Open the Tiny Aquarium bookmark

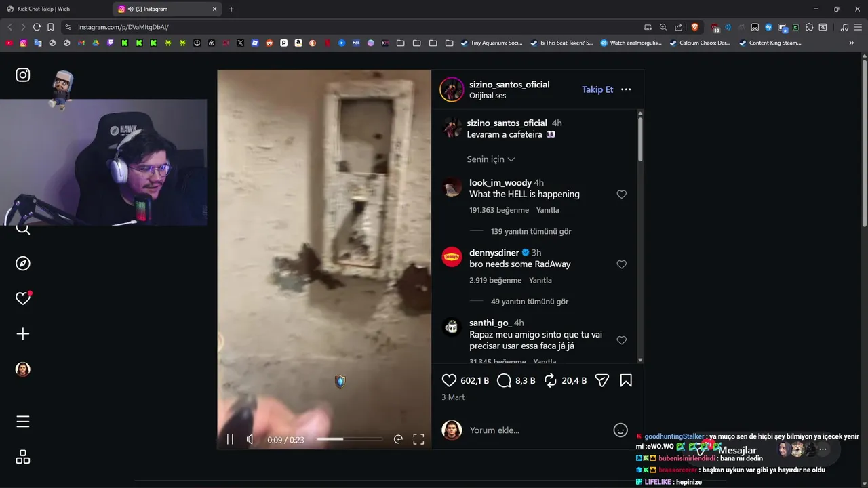(492, 43)
